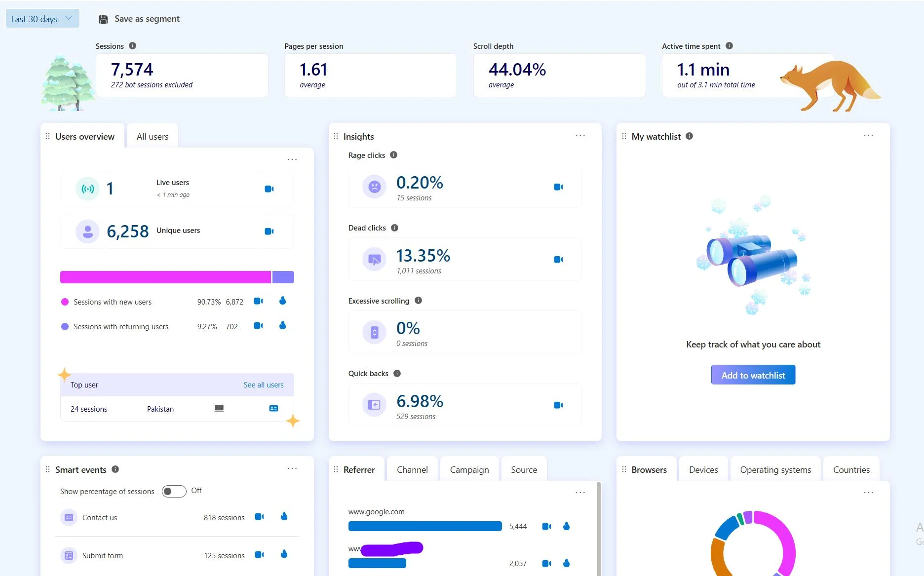Click the Insights card drag handle
The height and width of the screenshot is (576, 924).
(336, 136)
